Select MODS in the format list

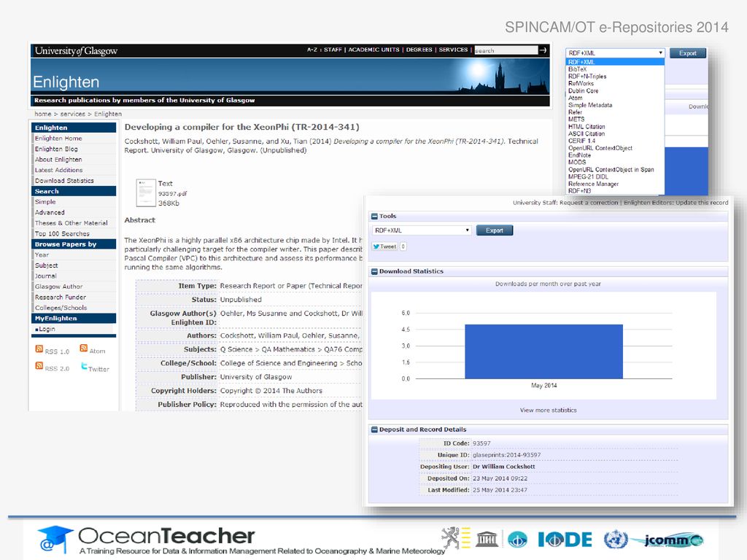[577, 163]
